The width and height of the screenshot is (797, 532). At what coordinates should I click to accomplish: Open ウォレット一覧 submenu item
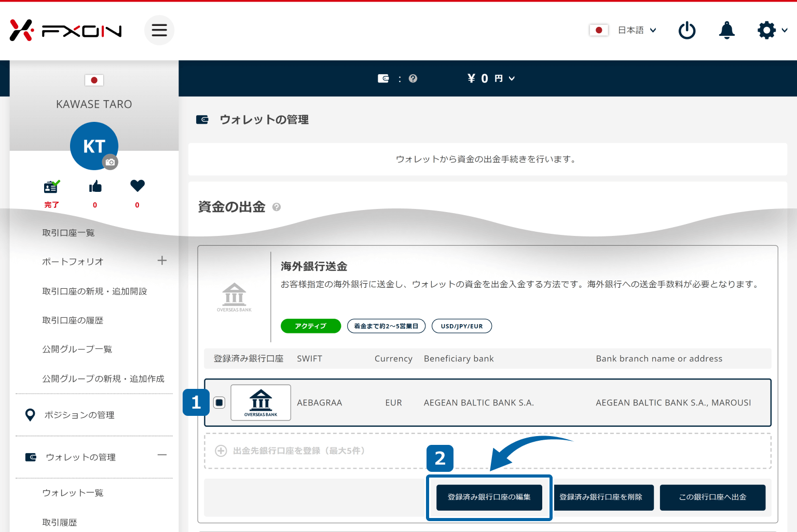pyautogui.click(x=73, y=493)
